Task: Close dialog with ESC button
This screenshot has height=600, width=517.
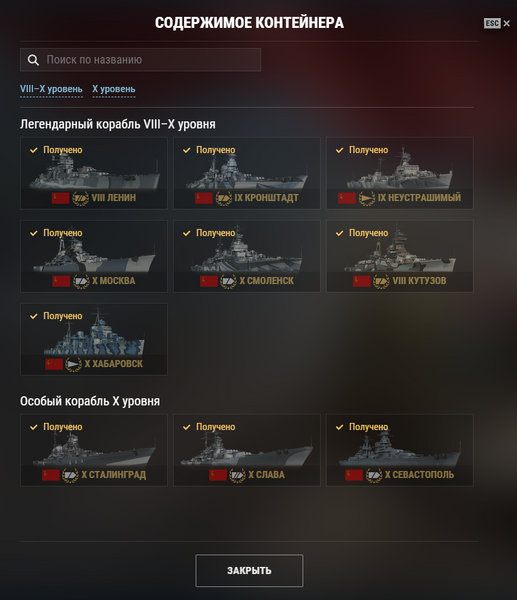Action: coord(496,23)
